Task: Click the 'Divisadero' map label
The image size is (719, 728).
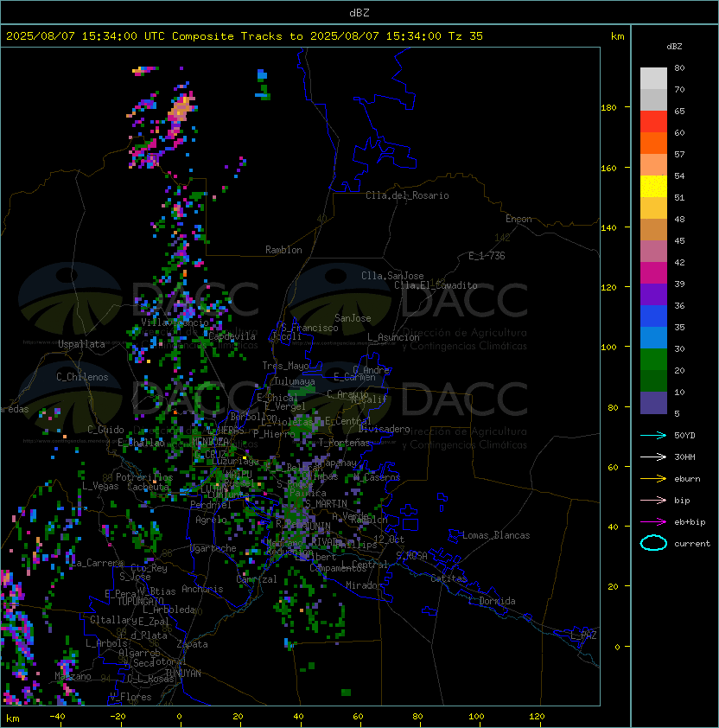Action: point(384,429)
